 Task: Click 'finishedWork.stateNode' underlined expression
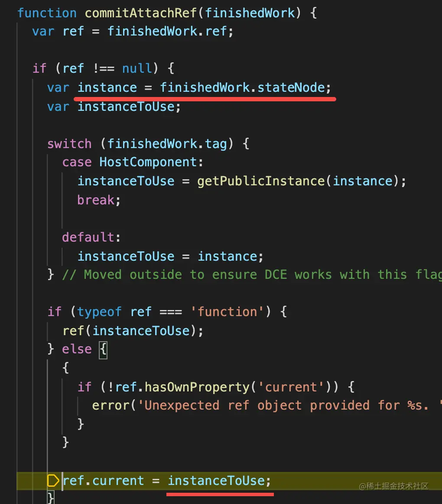point(242,87)
